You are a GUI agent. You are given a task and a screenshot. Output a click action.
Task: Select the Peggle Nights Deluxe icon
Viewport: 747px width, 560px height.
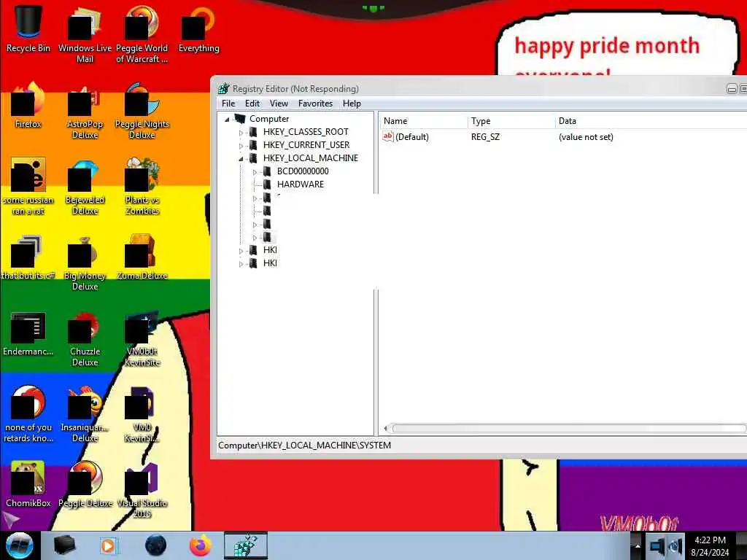coord(142,111)
